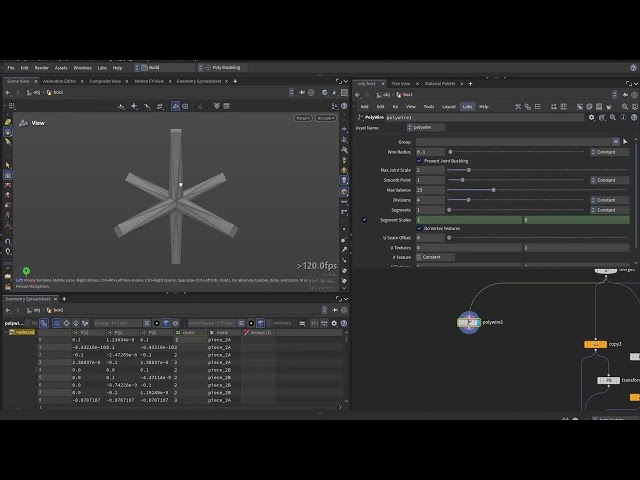Image resolution: width=640 pixels, height=480 pixels.
Task: Open spreadsheet gear settings icon
Action: pos(334,323)
